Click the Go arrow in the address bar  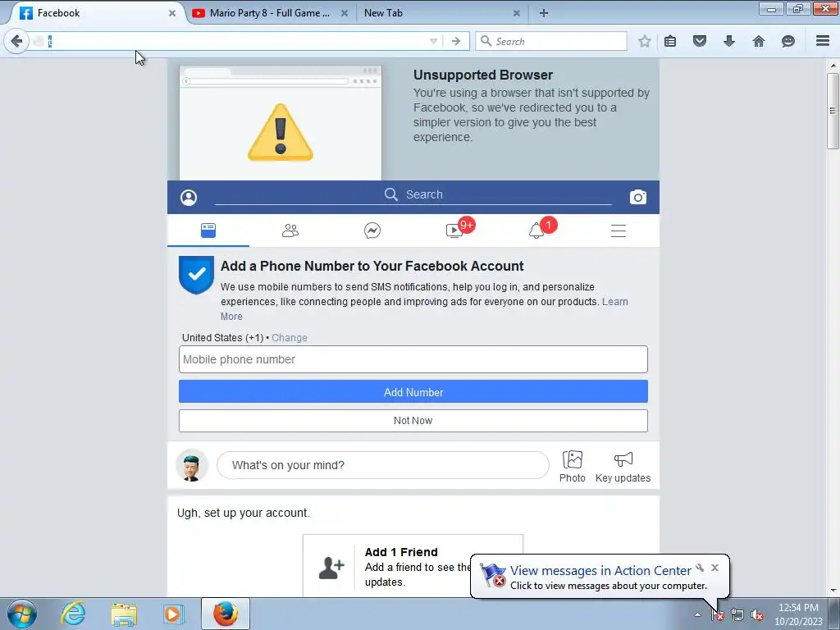456,41
